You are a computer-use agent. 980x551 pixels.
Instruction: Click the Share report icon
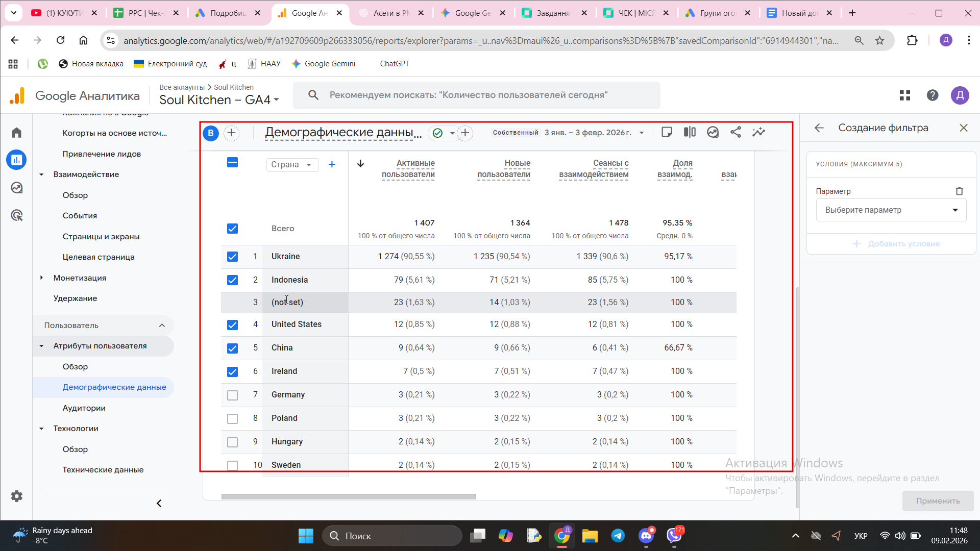point(736,132)
